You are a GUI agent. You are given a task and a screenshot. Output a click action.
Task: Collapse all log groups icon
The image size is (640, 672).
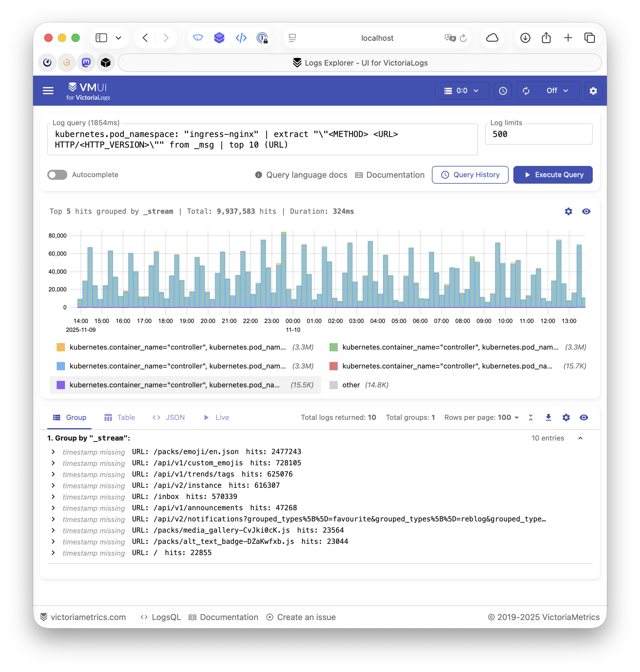click(x=530, y=417)
